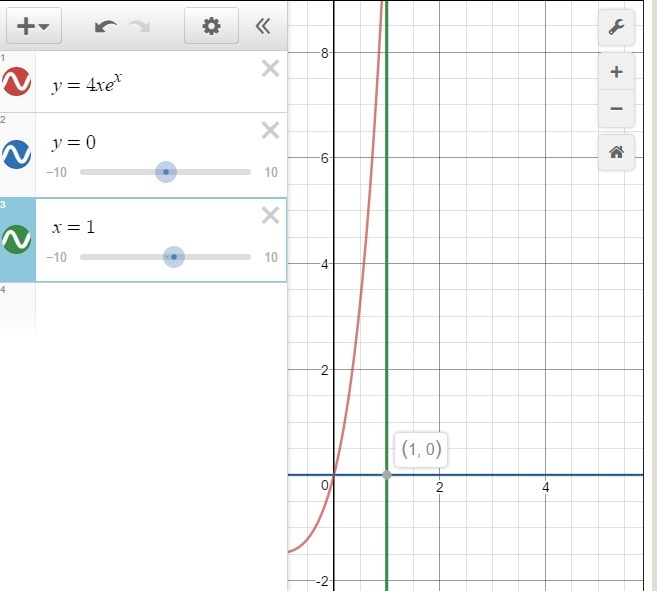Toggle visibility of blue y=0 line

pyautogui.click(x=19, y=154)
